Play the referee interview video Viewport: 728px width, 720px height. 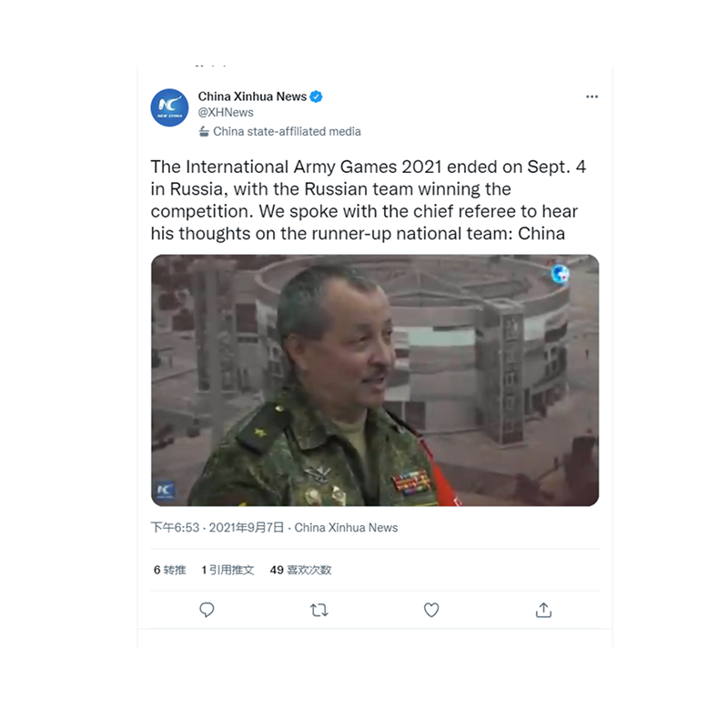(x=375, y=380)
